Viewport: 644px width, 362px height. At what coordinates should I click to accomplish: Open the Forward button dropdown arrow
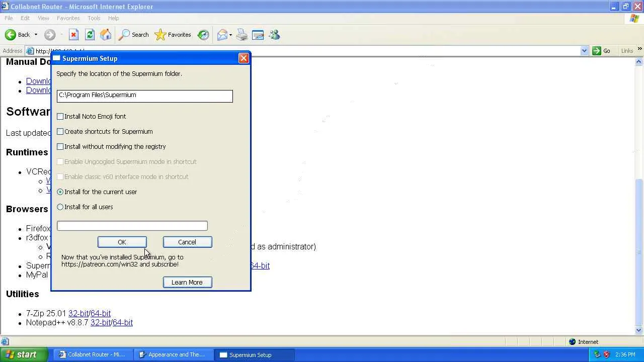61,35
